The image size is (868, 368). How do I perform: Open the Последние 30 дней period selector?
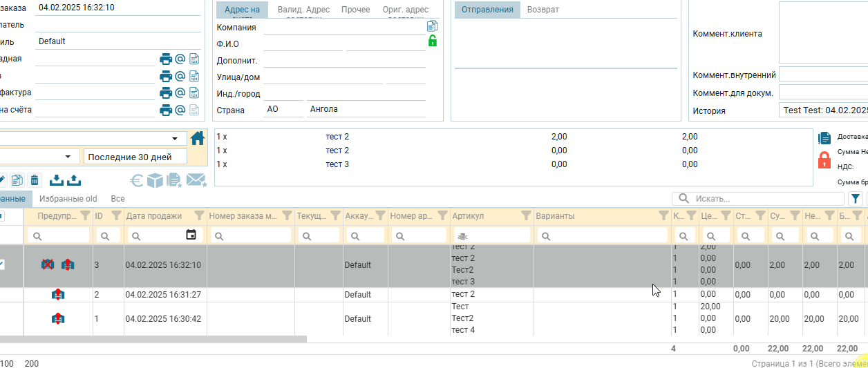click(135, 157)
